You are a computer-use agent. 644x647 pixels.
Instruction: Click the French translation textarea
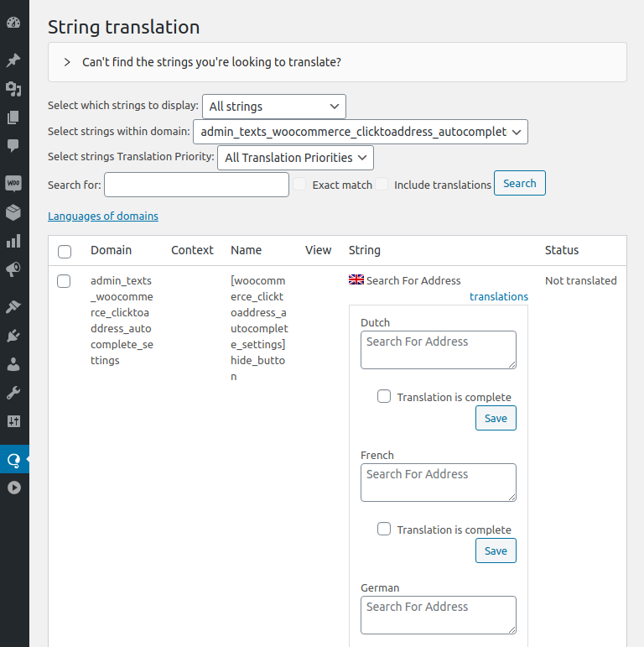coord(439,483)
